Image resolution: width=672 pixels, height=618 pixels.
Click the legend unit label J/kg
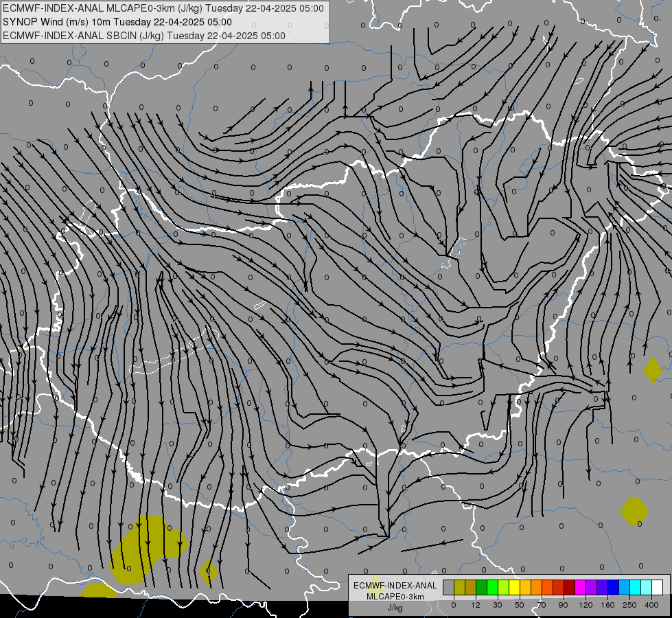[x=395, y=608]
